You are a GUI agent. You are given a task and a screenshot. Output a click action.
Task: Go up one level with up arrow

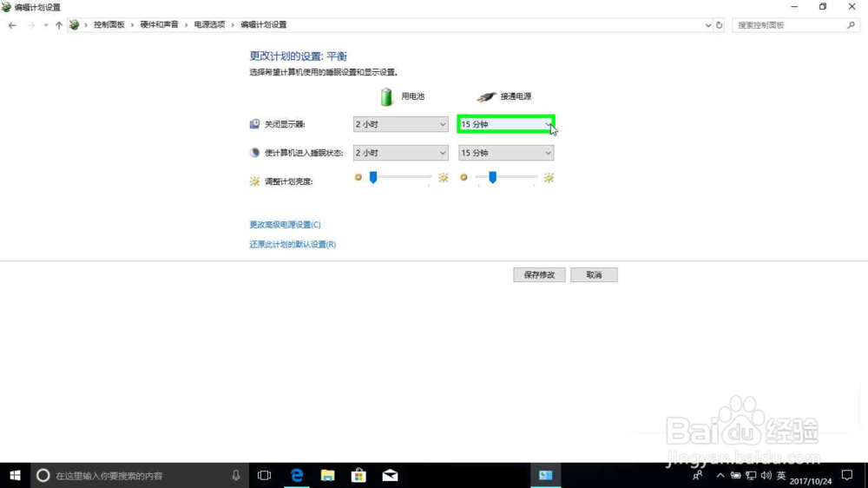point(59,25)
